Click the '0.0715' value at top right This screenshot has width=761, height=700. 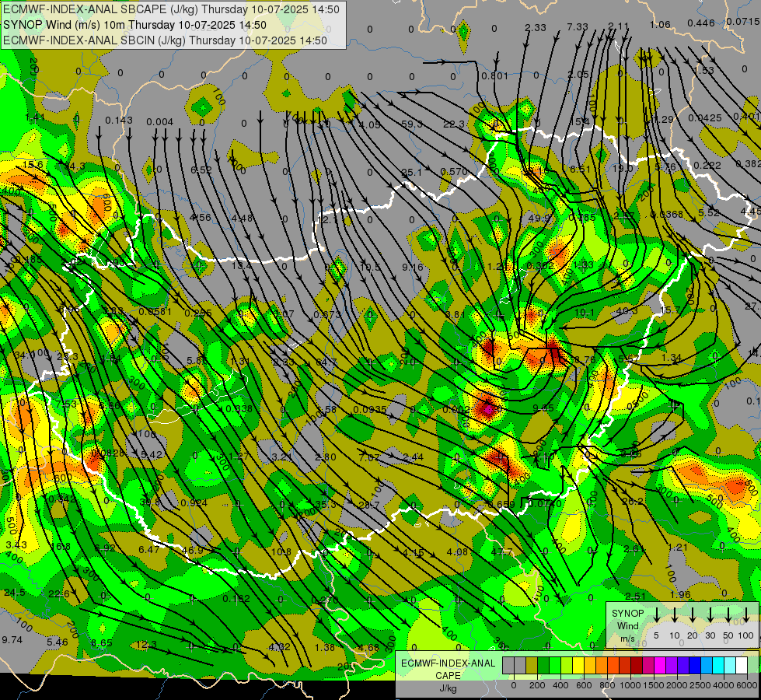(x=743, y=21)
